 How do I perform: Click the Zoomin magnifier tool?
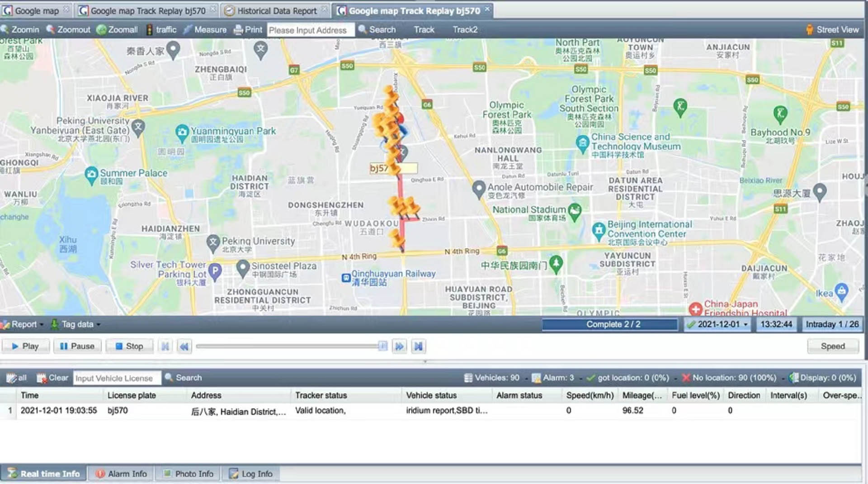[20, 30]
